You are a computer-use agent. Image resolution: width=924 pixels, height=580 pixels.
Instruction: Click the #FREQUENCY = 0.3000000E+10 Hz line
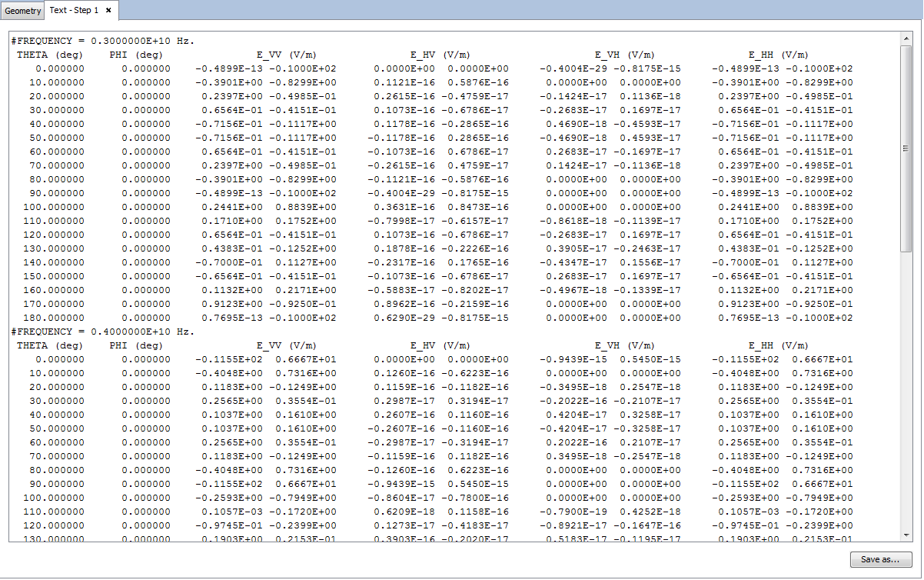(103, 41)
